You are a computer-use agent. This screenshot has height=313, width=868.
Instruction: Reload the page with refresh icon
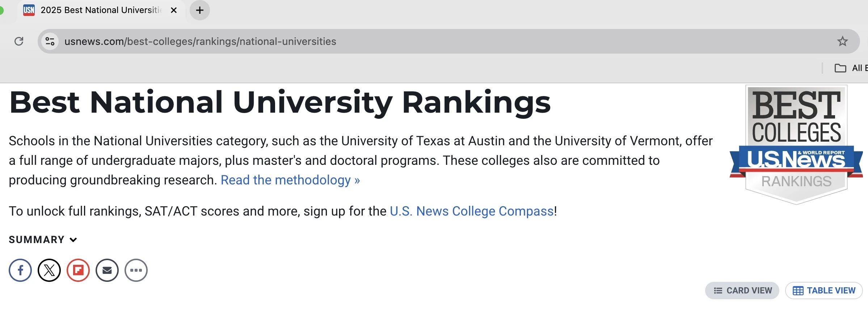pos(19,41)
